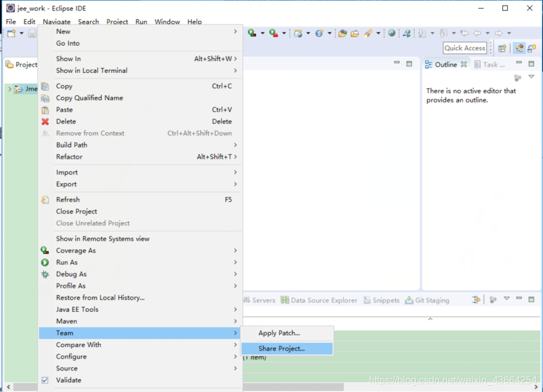Close the Outline tab

coord(463,64)
